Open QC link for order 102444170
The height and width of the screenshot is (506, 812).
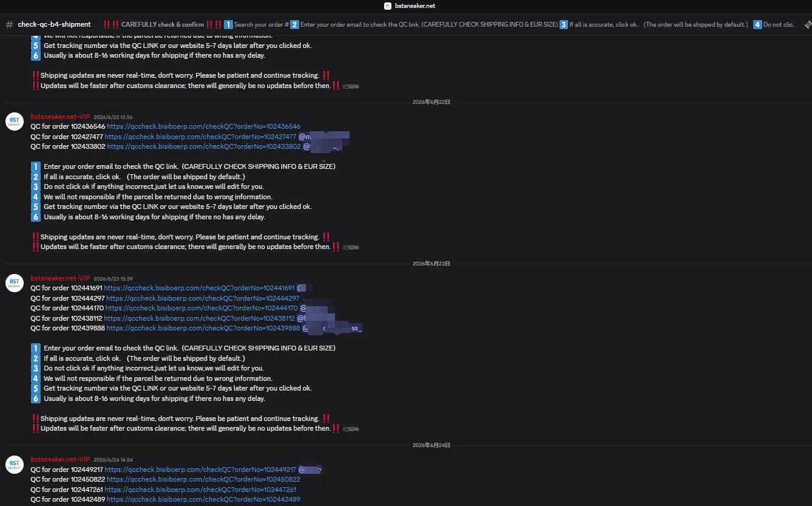(201, 308)
